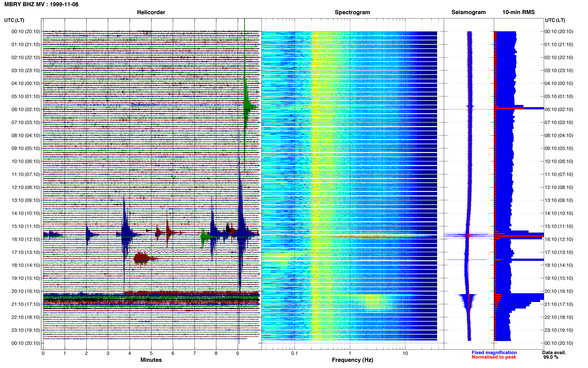Click left time label '14:10 (10:10)'
588x368 pixels.
[26, 213]
